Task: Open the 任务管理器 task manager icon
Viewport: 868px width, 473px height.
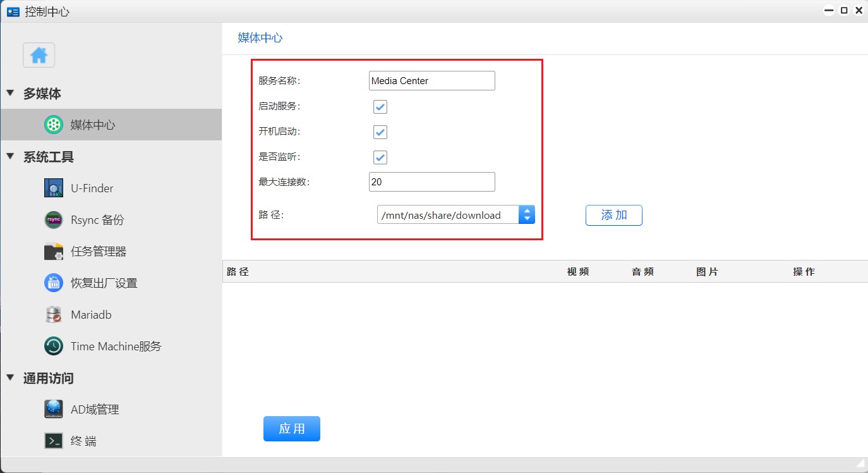Action: (54, 251)
